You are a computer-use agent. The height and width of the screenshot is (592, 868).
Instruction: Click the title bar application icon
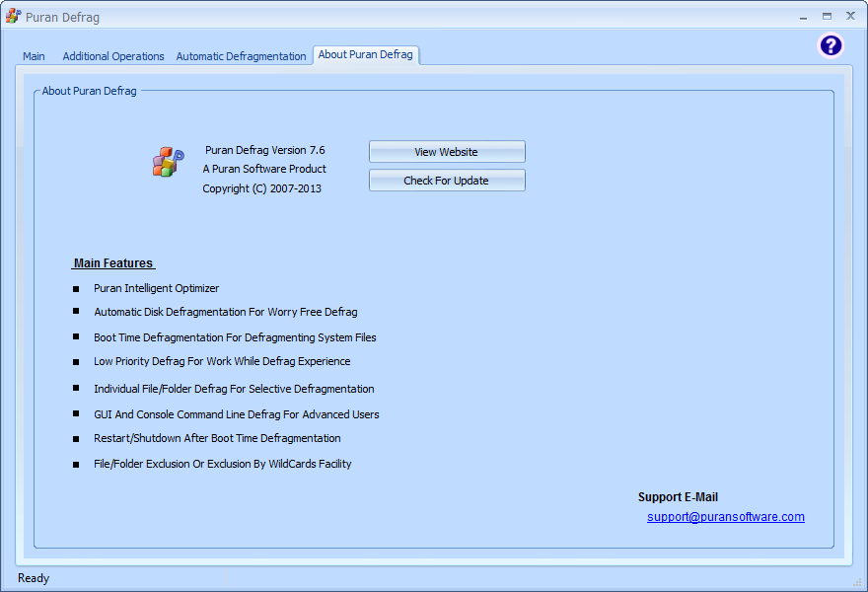(13, 17)
